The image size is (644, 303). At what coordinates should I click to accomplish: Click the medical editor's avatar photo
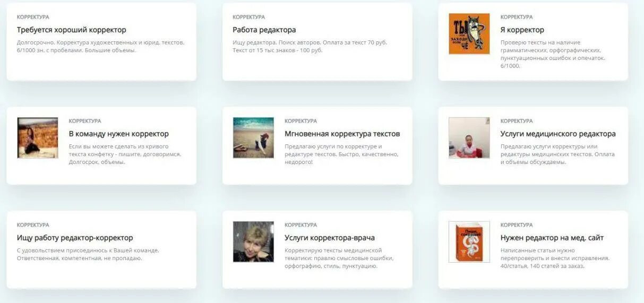point(469,138)
